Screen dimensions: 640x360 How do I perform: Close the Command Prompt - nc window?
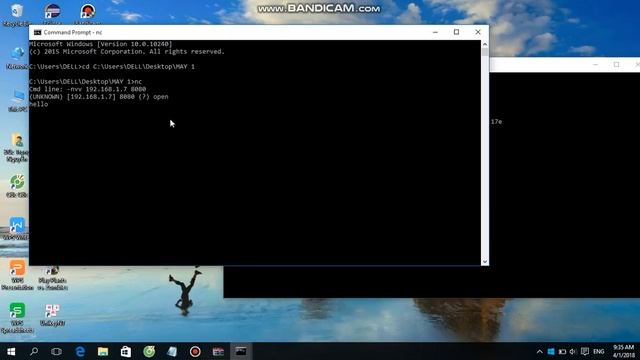click(x=478, y=32)
